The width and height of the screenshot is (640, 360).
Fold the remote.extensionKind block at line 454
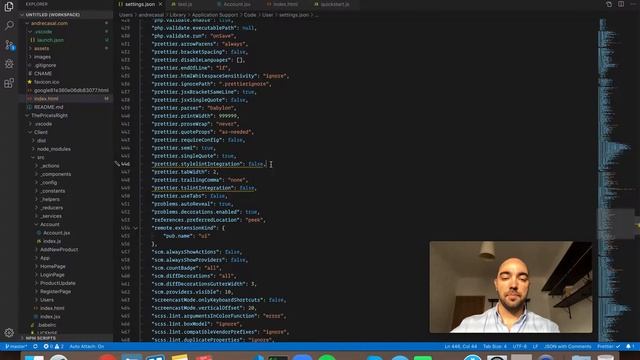[x=136, y=228]
